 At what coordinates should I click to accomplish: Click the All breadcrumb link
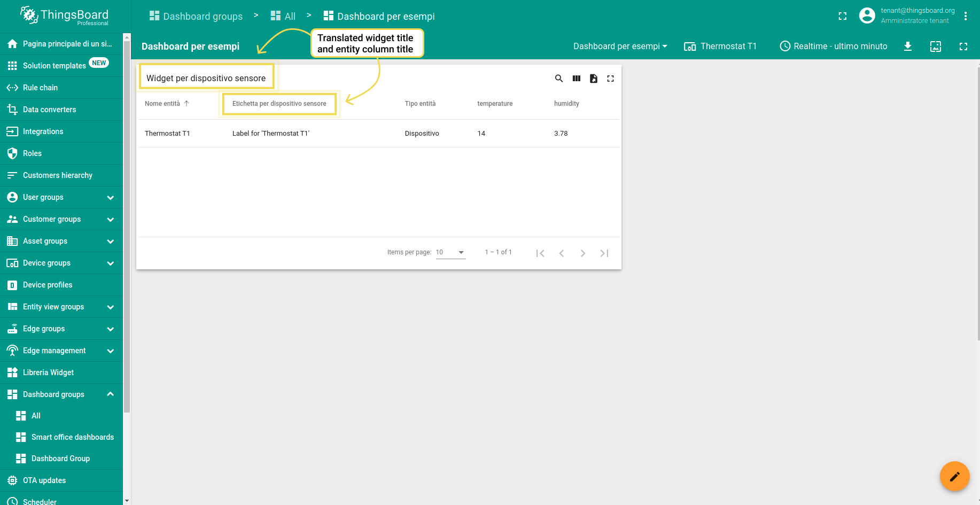(289, 17)
